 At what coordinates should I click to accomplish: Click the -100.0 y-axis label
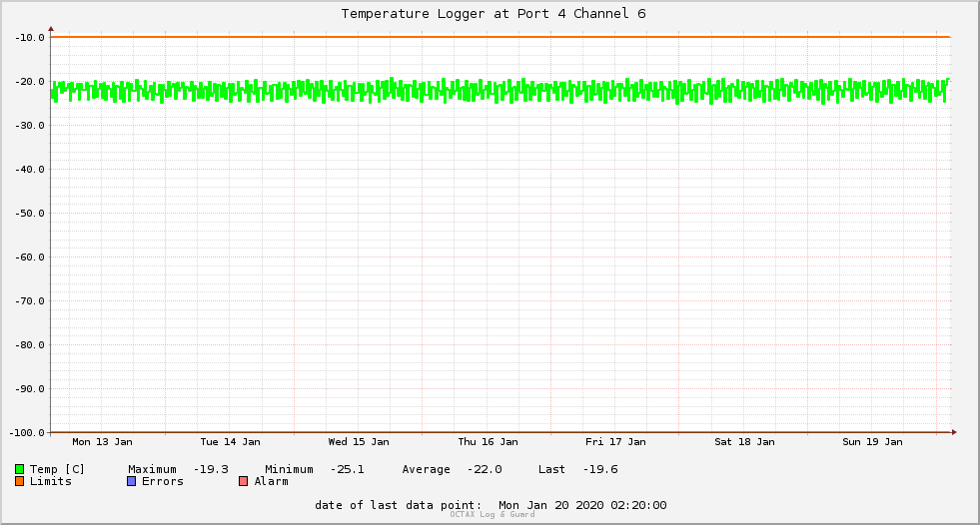(x=27, y=432)
